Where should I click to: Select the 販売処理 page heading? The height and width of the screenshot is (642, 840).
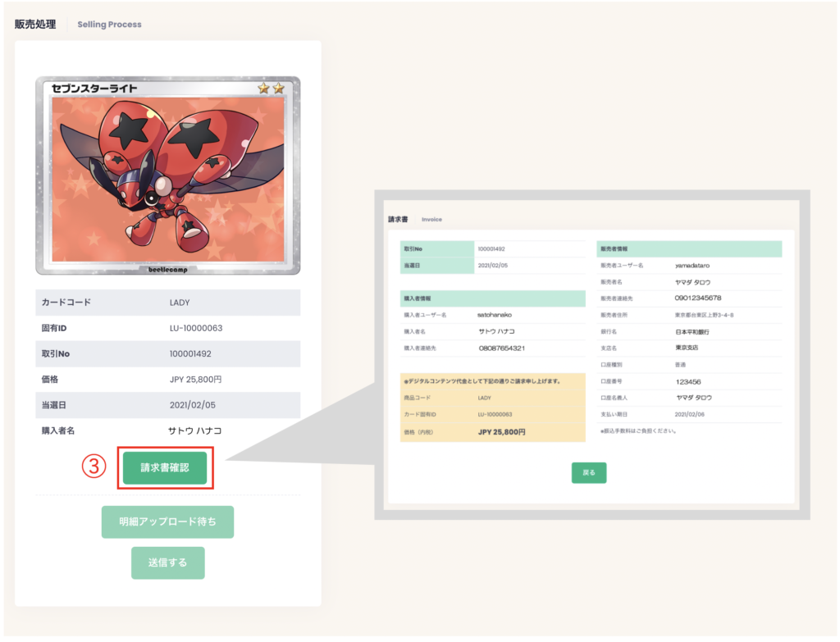tap(35, 24)
